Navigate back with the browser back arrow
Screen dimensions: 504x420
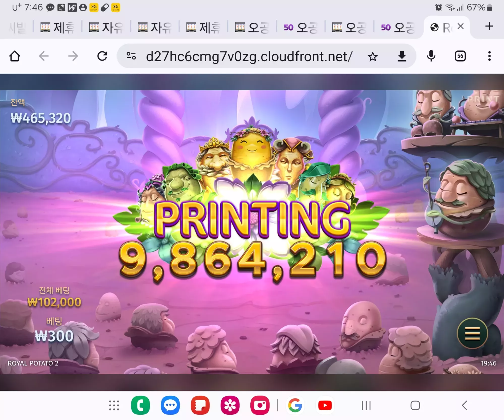[x=44, y=56]
